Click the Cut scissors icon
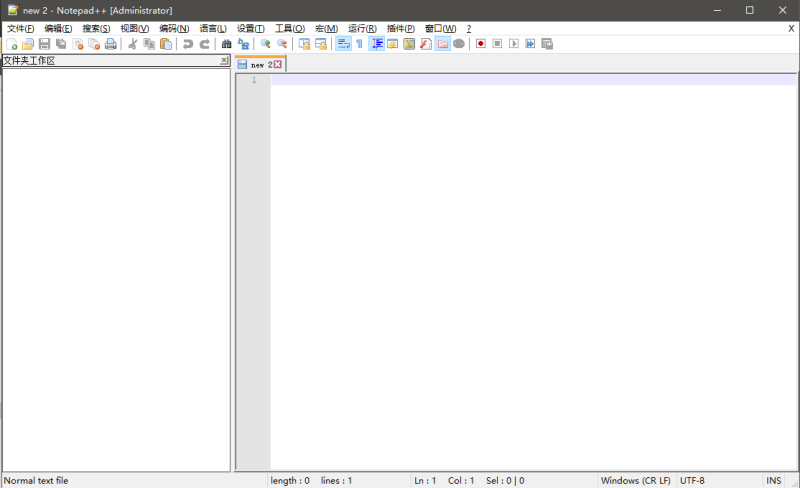The width and height of the screenshot is (800, 488). pos(132,44)
